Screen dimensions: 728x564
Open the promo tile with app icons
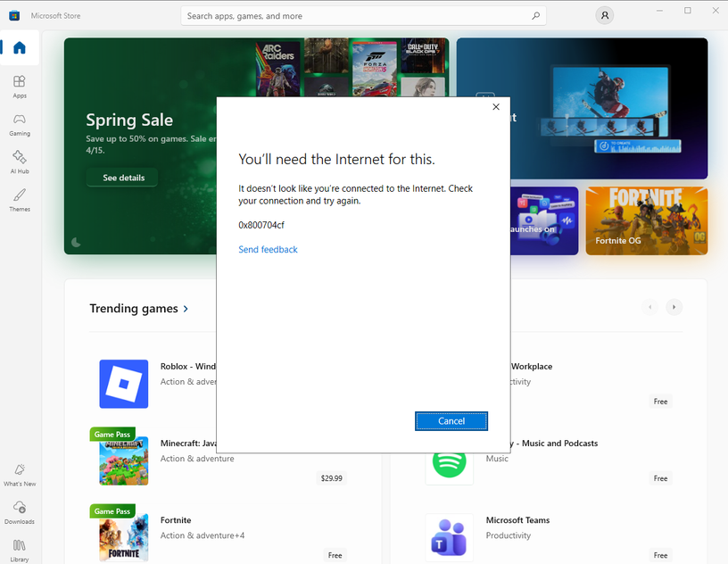544,220
